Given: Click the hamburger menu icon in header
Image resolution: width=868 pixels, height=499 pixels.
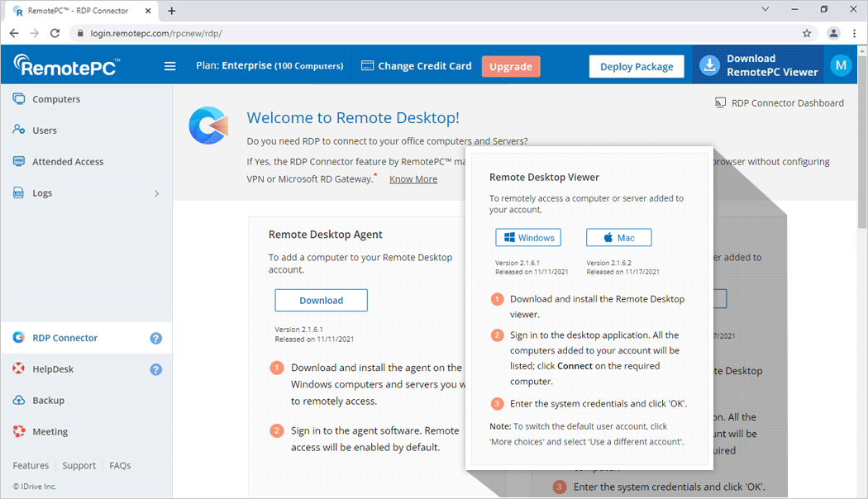Looking at the screenshot, I should pos(169,66).
